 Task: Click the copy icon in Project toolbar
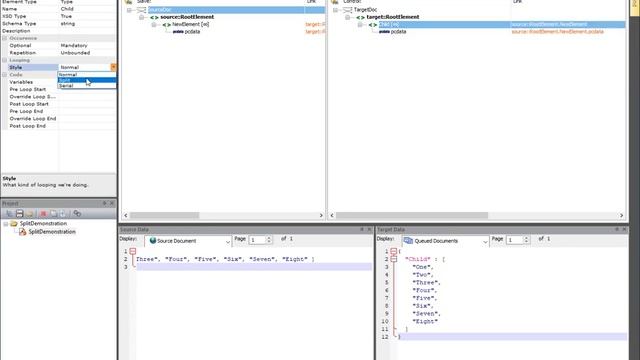tap(53, 213)
